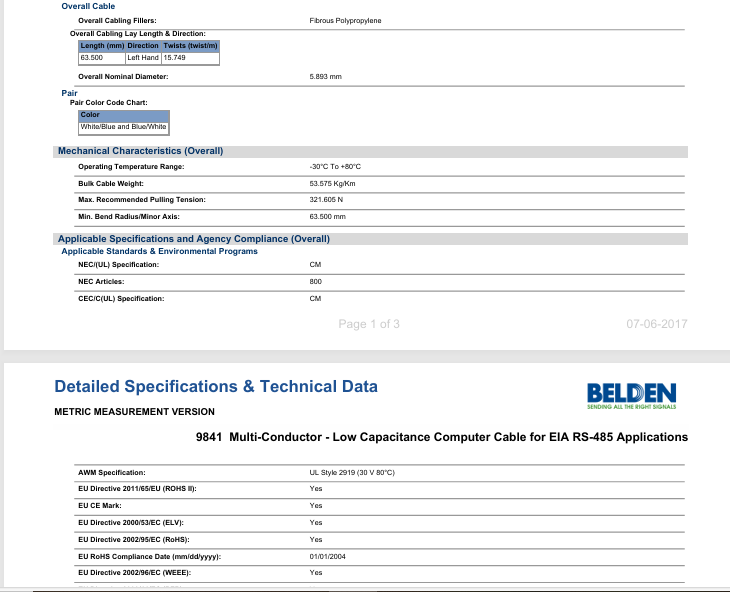Click the 'Length (mm)' table header
Image resolution: width=730 pixels, height=592 pixels.
[102, 46]
